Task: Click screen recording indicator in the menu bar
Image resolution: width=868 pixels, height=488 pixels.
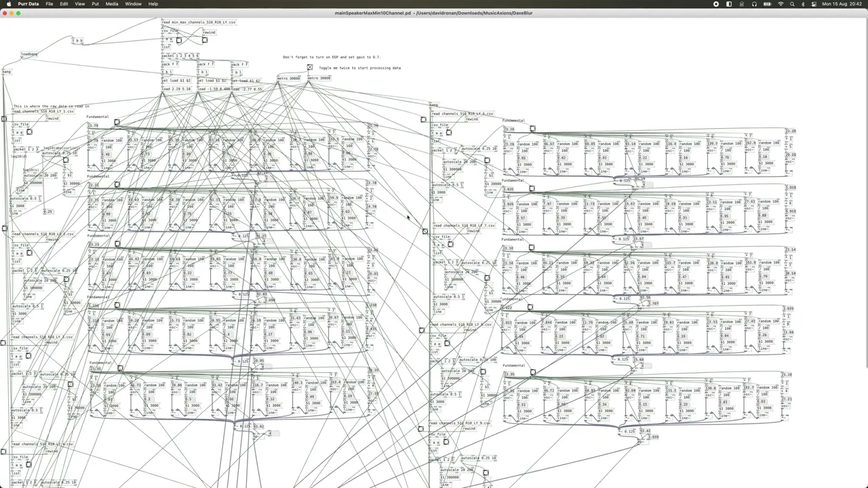Action: [x=715, y=4]
